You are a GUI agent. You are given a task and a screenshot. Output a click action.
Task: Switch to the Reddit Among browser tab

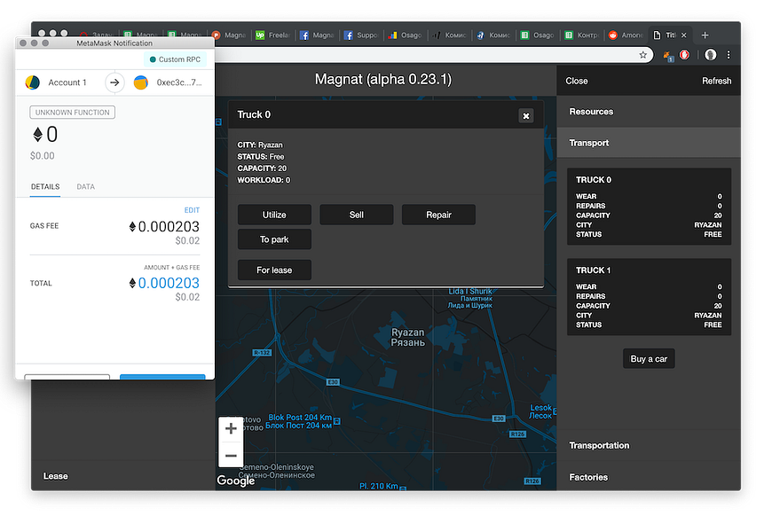[x=626, y=35]
